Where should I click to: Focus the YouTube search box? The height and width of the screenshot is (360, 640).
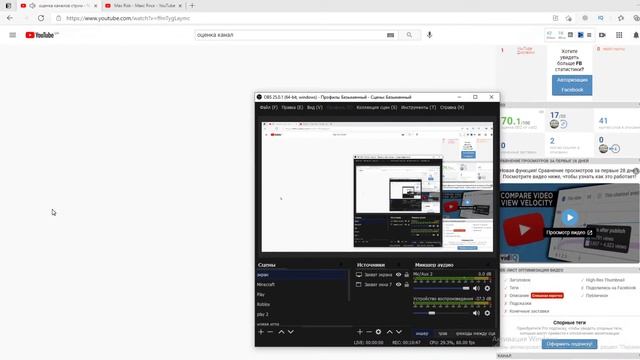[x=290, y=35]
